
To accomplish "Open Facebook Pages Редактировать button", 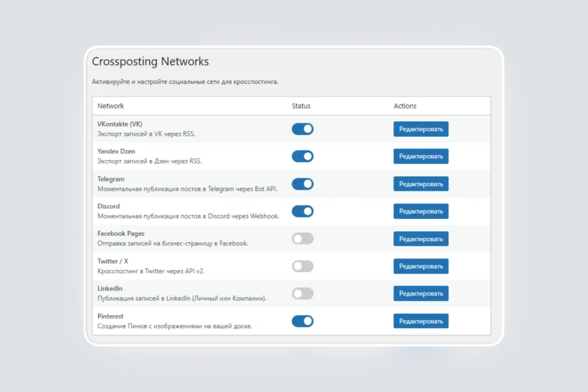I will coord(421,239).
